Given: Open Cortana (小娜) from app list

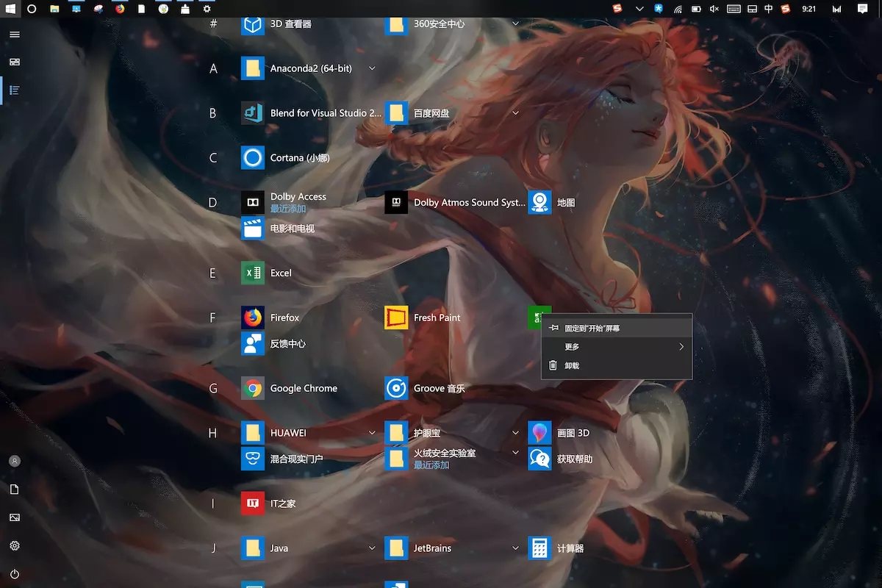Looking at the screenshot, I should 285,158.
